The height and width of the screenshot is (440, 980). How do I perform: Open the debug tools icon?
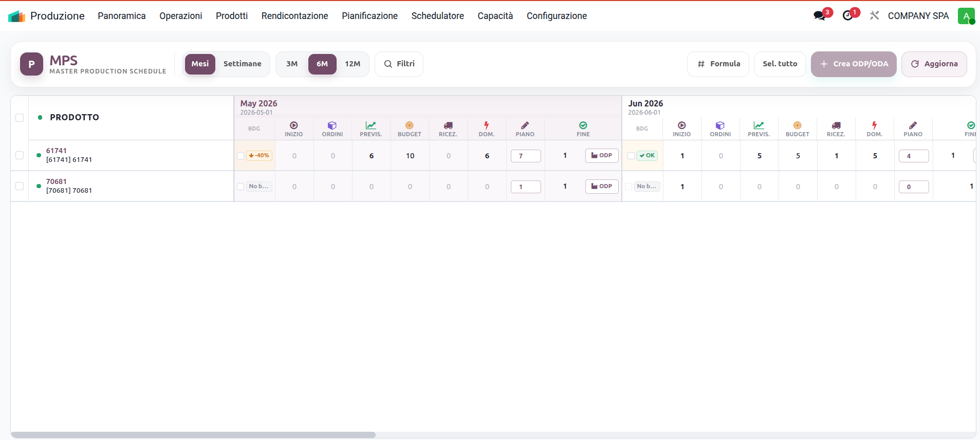click(x=874, y=16)
